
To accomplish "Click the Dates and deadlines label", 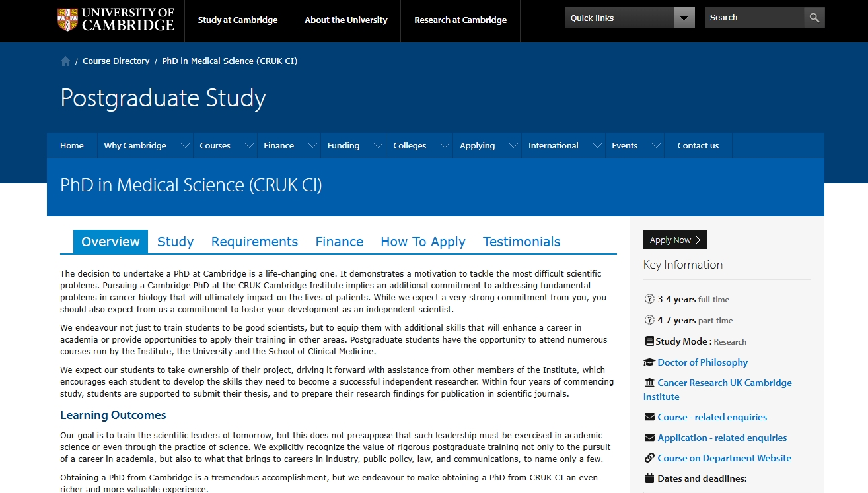I will click(x=702, y=478).
